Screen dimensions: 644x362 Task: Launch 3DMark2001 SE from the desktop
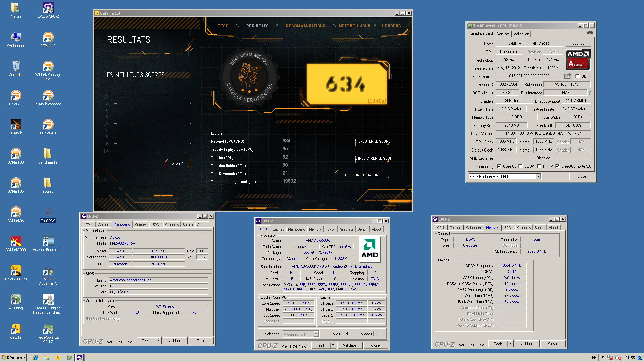[16, 273]
